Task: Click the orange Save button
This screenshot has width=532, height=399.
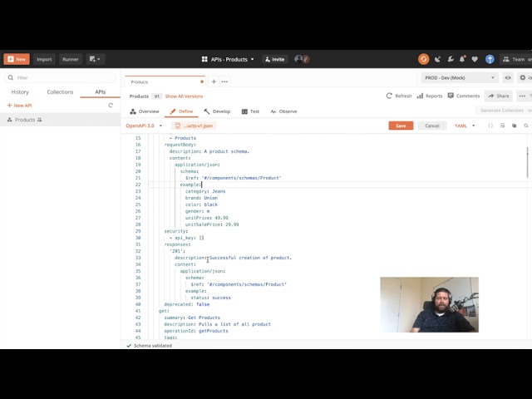Action: (x=401, y=126)
